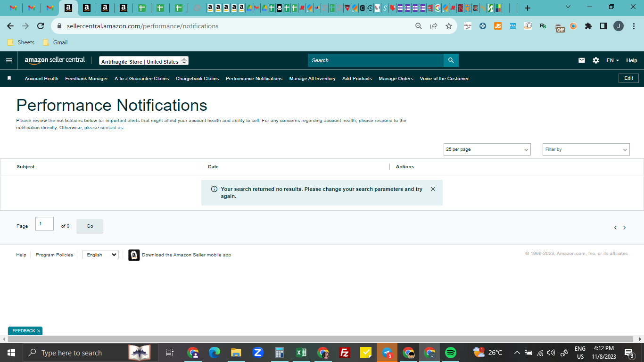644x362 pixels.
Task: Open Feedback Manager menu item
Action: 86,79
